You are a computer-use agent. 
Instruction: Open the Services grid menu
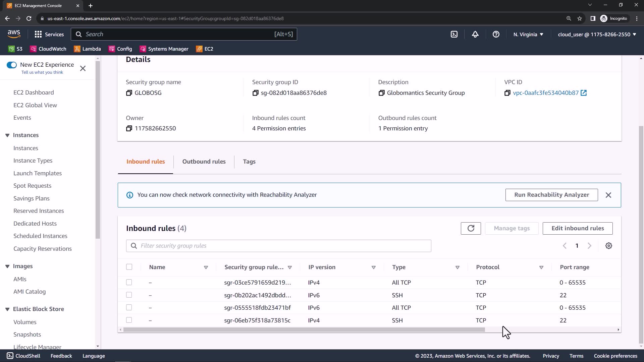[49, 34]
